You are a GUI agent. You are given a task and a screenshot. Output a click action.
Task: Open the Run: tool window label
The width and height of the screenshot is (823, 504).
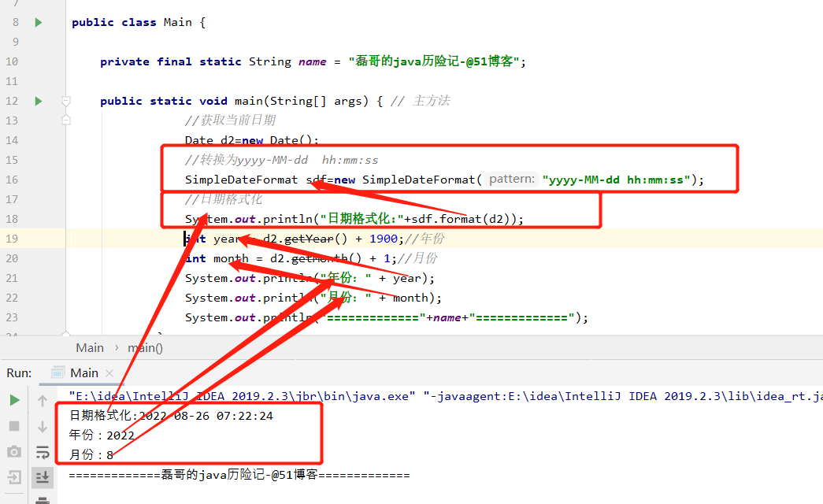[20, 372]
